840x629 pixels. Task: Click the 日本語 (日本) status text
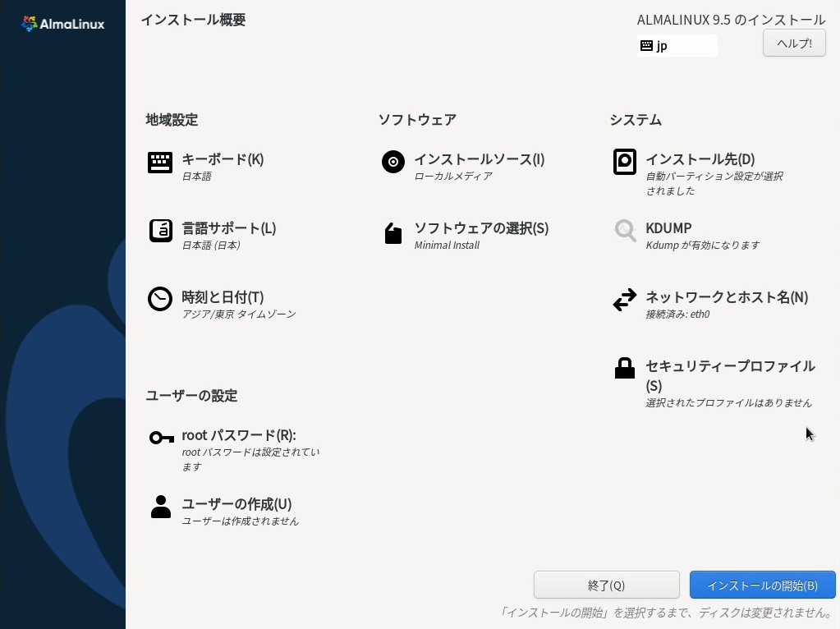tap(211, 246)
